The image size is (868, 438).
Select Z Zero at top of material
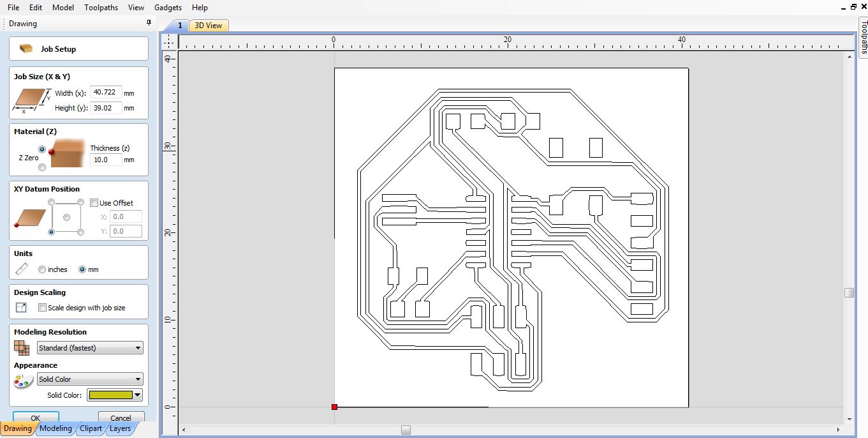tap(42, 149)
